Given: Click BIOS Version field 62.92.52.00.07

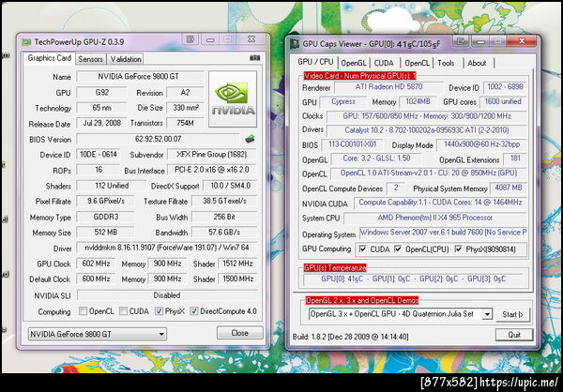Looking at the screenshot, I should (x=158, y=139).
